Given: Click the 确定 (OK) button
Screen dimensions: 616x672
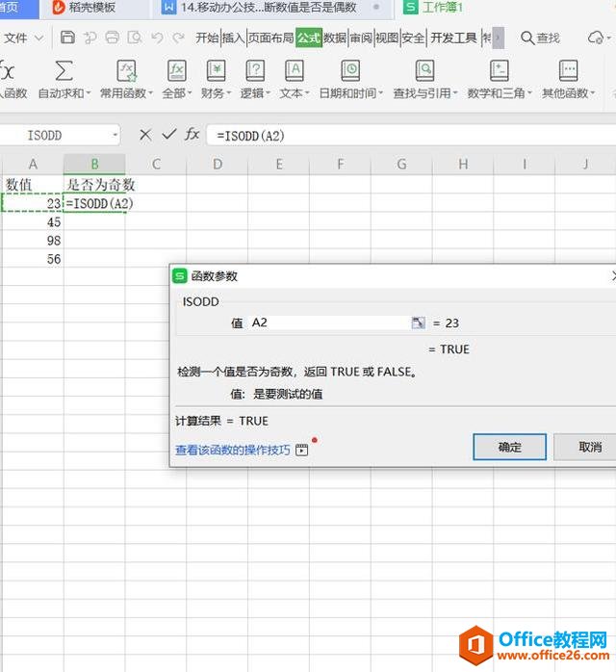Looking at the screenshot, I should click(509, 447).
